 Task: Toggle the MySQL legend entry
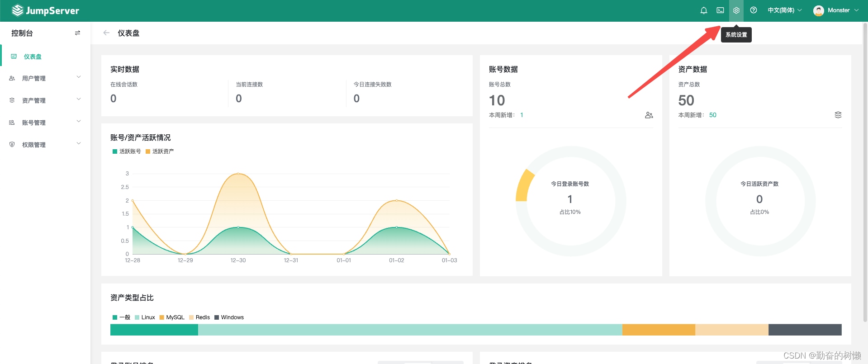[x=172, y=317]
